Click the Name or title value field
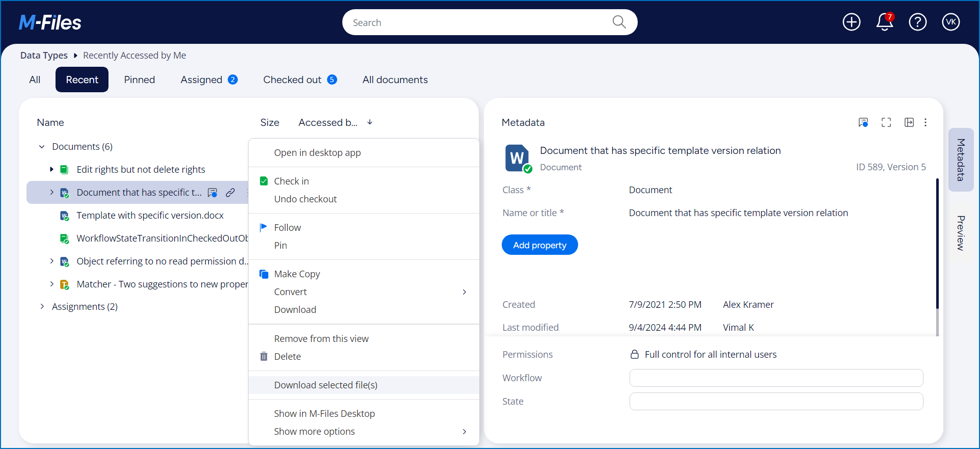The width and height of the screenshot is (980, 449). click(x=739, y=213)
